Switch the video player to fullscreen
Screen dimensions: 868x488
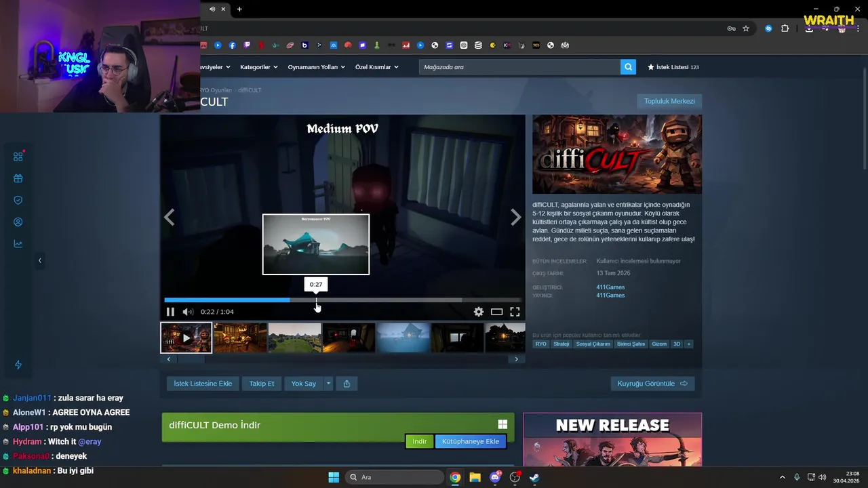515,312
